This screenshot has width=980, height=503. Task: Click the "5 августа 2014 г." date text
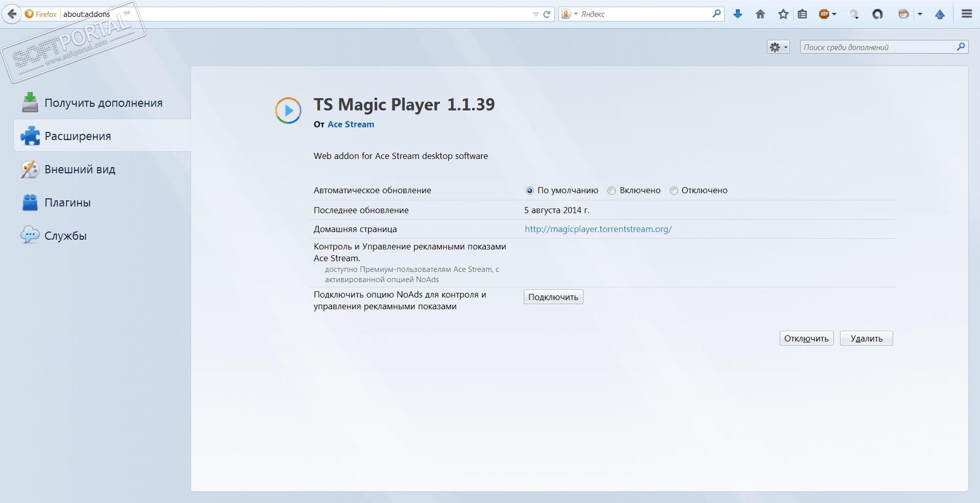[x=557, y=210]
